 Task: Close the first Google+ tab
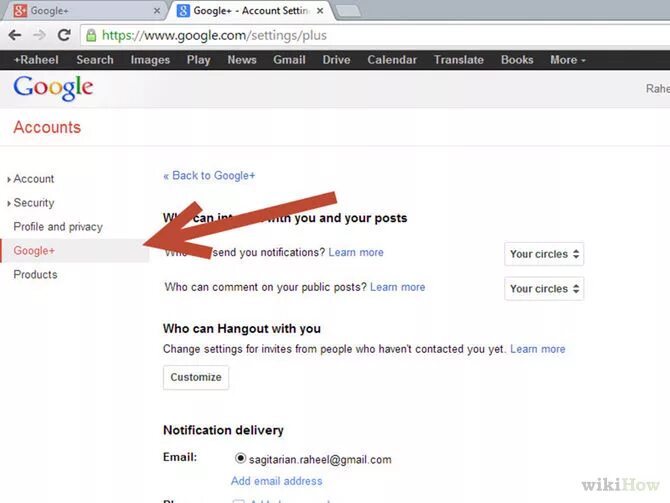click(x=157, y=11)
